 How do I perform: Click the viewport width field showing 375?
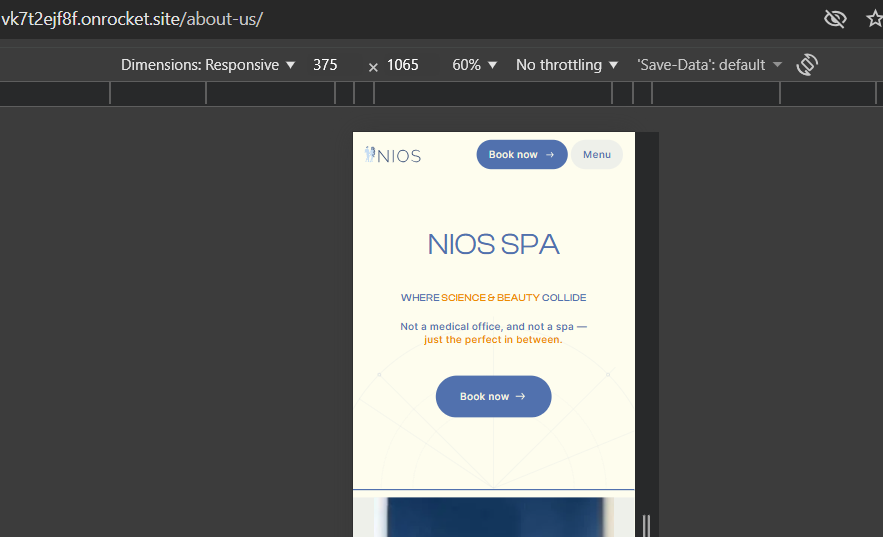pos(326,65)
